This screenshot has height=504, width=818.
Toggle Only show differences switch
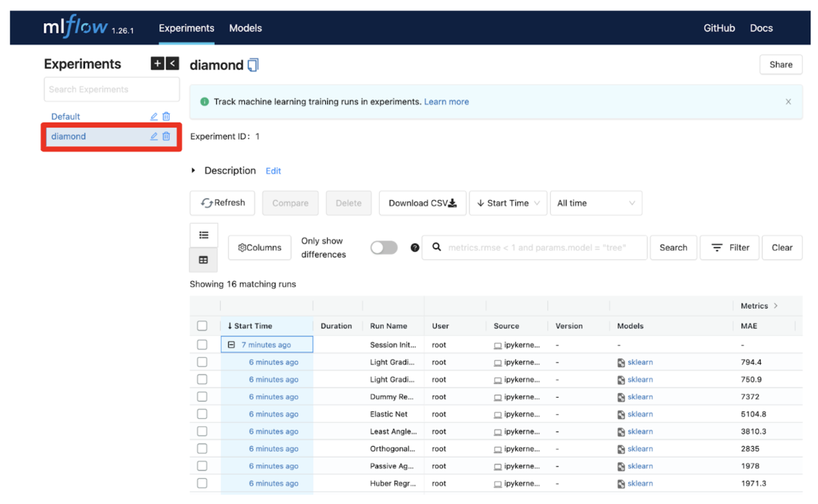[384, 247]
